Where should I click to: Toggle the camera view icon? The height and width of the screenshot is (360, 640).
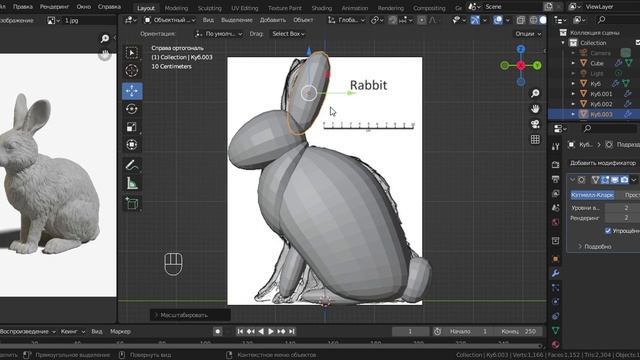point(535,124)
